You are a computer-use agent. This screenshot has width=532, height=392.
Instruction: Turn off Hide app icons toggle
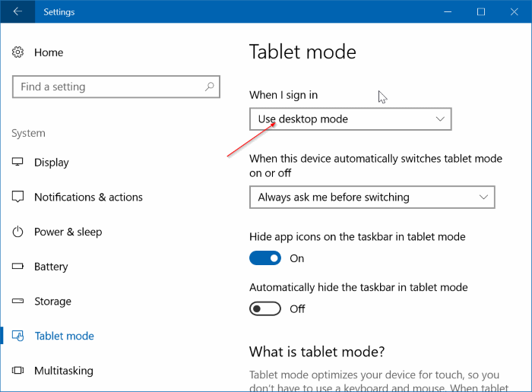(x=265, y=258)
